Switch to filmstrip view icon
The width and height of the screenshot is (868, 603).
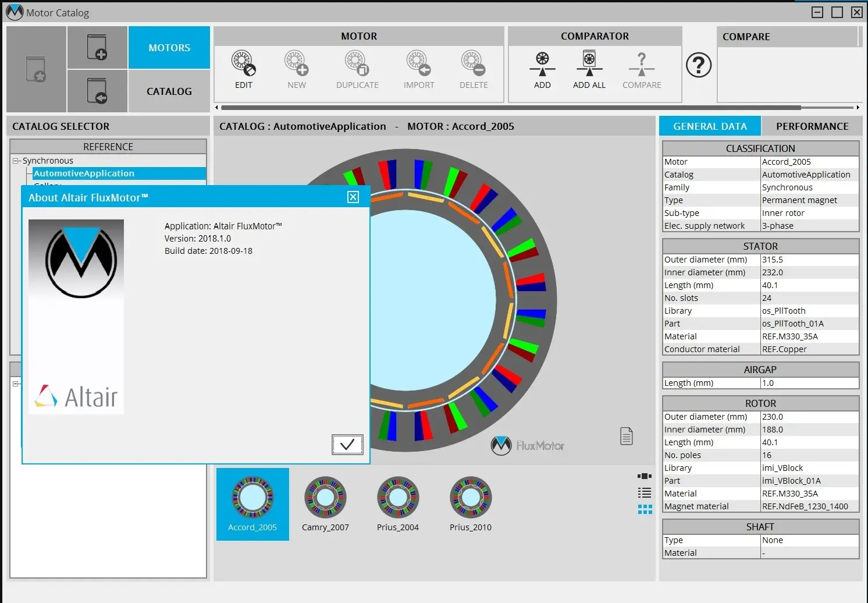pos(645,476)
